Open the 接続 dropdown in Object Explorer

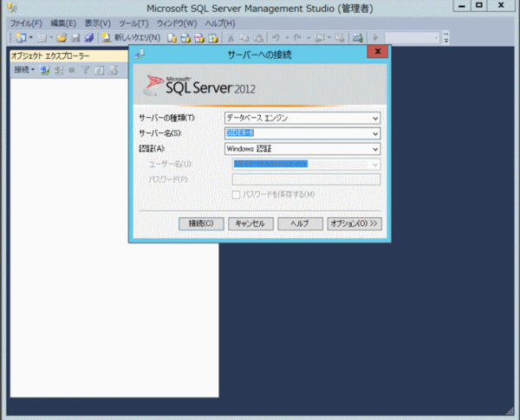pos(24,70)
